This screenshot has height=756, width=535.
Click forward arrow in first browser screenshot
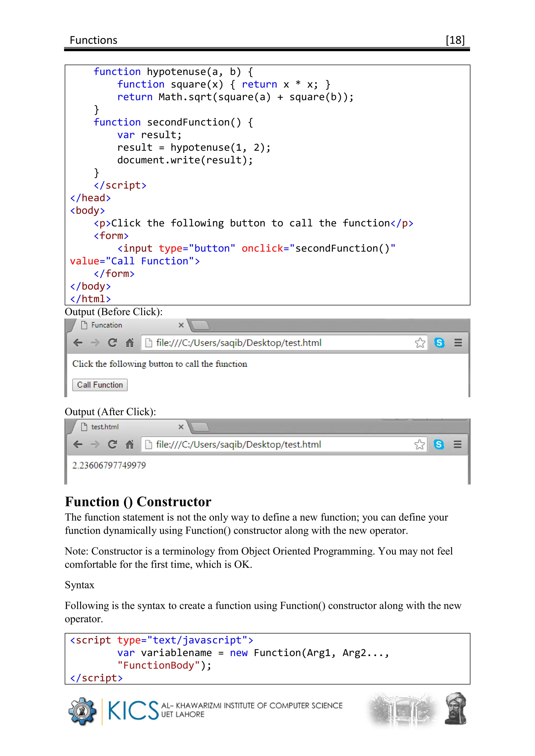tap(95, 343)
